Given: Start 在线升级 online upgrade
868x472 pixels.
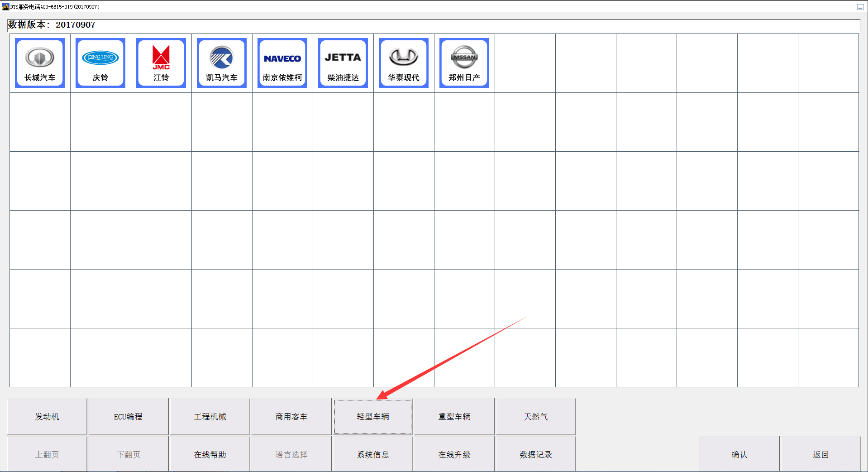Looking at the screenshot, I should tap(454, 454).
